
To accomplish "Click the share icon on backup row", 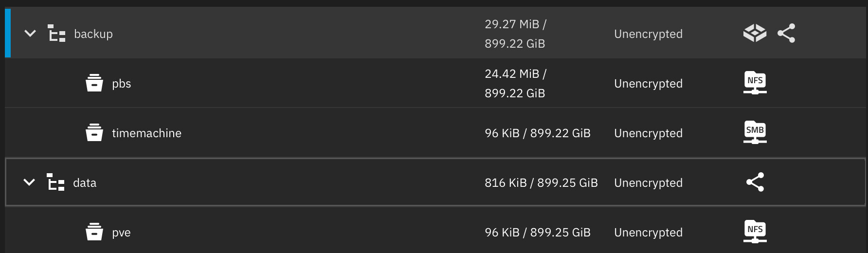I will [x=786, y=34].
